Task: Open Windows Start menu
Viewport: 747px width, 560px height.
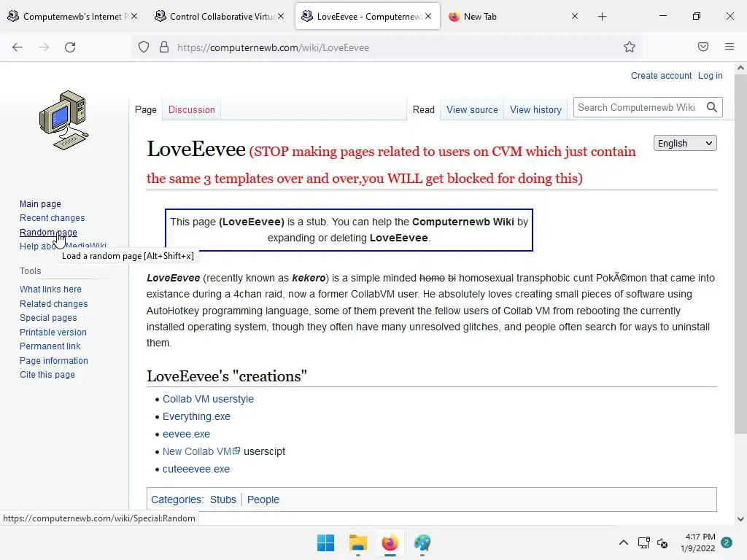Action: click(326, 542)
